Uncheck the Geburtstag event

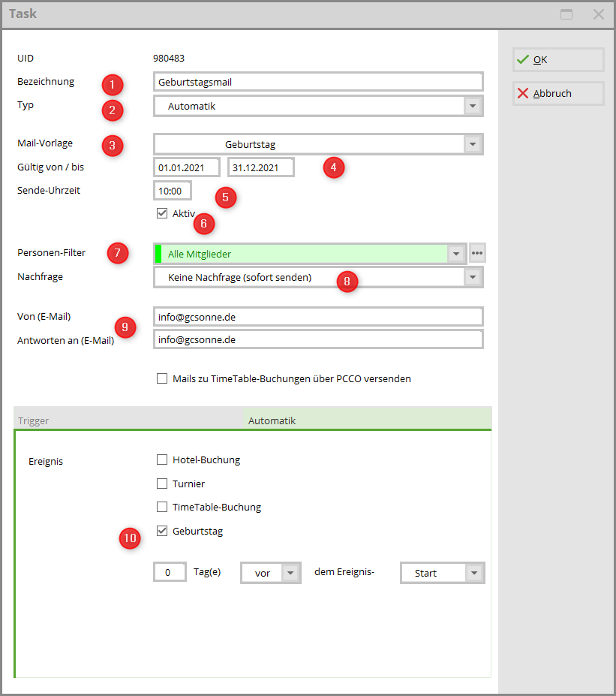(x=162, y=531)
